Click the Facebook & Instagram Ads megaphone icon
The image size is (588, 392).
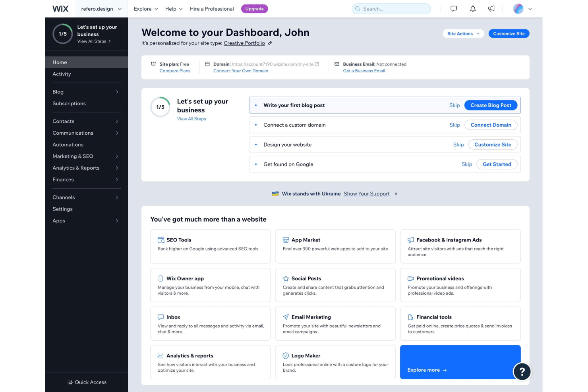[411, 240]
